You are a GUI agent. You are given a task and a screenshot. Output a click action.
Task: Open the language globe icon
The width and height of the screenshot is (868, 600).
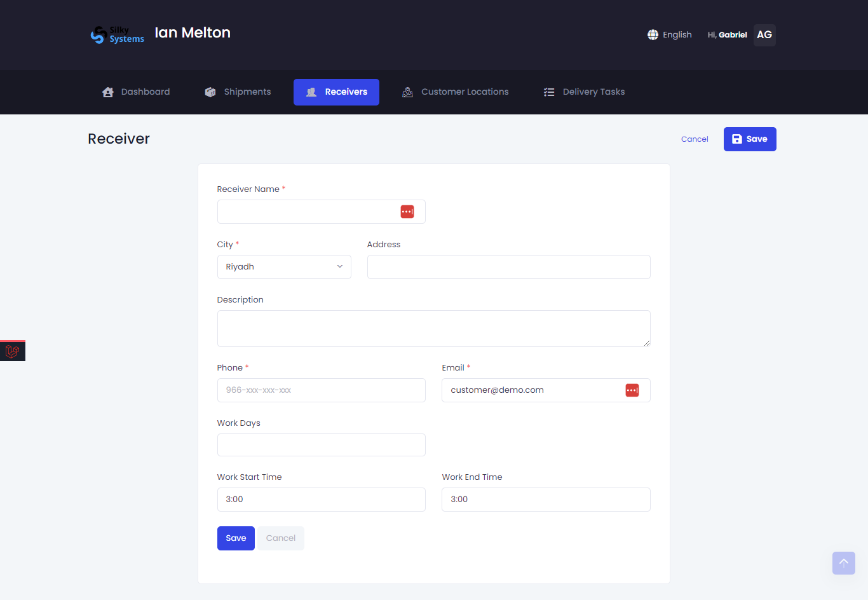pyautogui.click(x=652, y=34)
